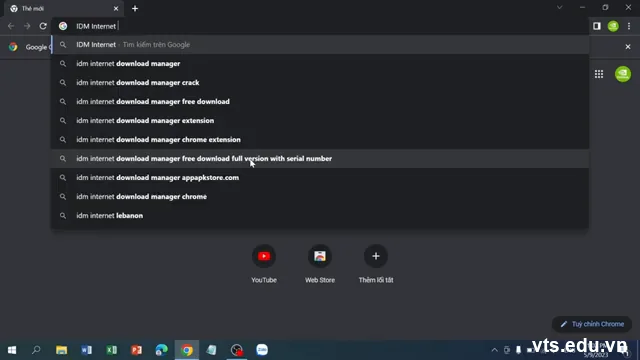
Task: Launch PowerPoint from the taskbar
Action: 137,350
